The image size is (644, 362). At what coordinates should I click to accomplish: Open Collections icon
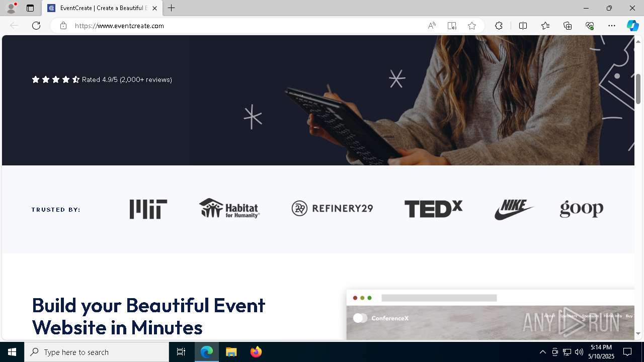568,26
